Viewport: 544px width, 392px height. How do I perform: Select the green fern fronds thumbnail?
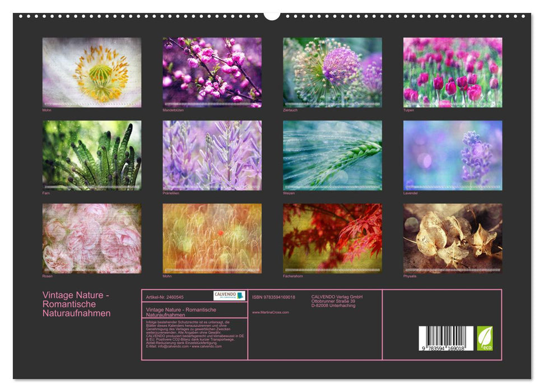91,155
